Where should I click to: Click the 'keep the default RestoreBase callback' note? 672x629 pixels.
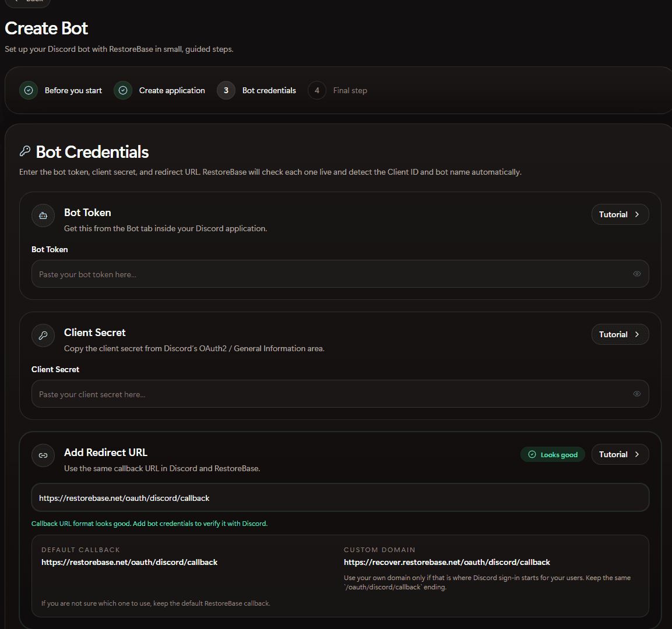(156, 603)
